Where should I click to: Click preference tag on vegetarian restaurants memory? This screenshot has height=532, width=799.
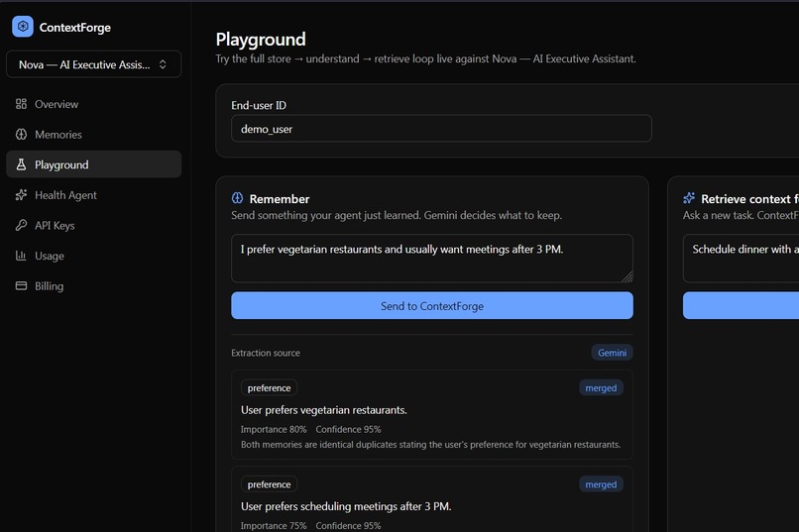(269, 388)
